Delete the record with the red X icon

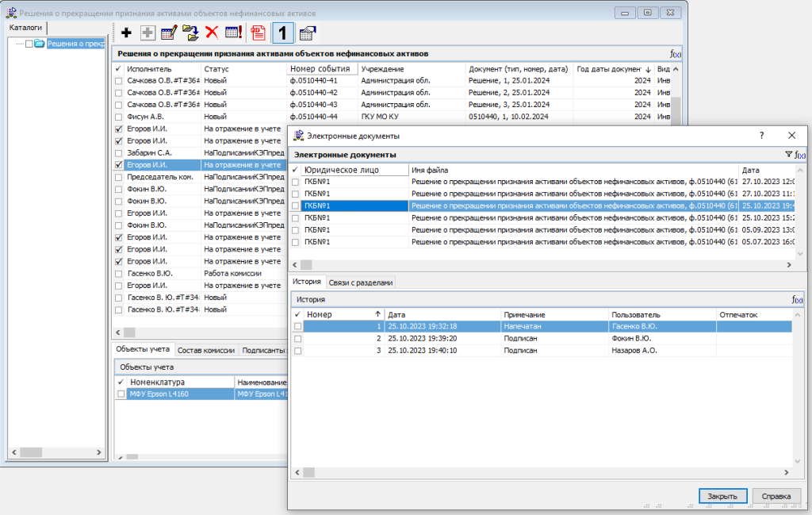click(211, 33)
